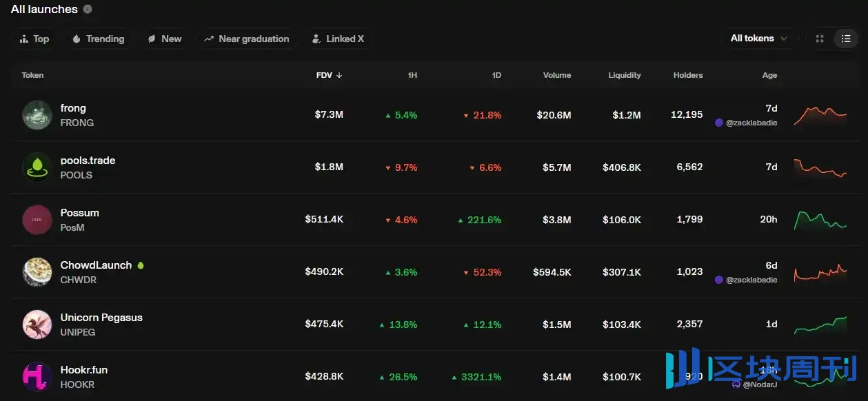Sort by Age column header
The image size is (868, 401).
pyautogui.click(x=769, y=75)
